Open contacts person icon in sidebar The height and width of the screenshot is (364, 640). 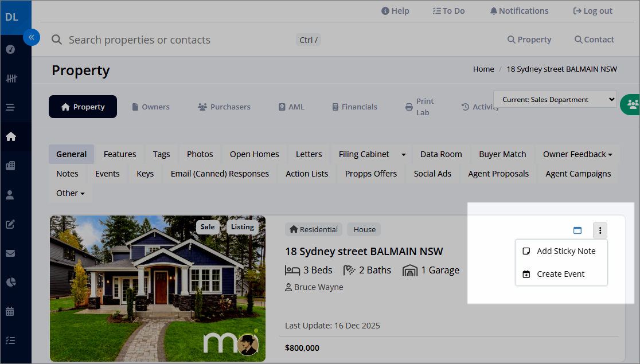pos(10,195)
